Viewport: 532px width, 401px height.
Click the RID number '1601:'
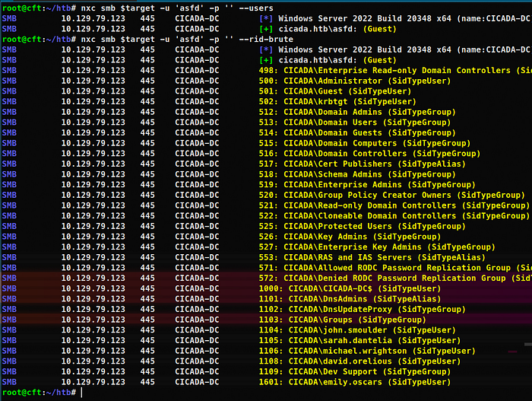point(271,382)
